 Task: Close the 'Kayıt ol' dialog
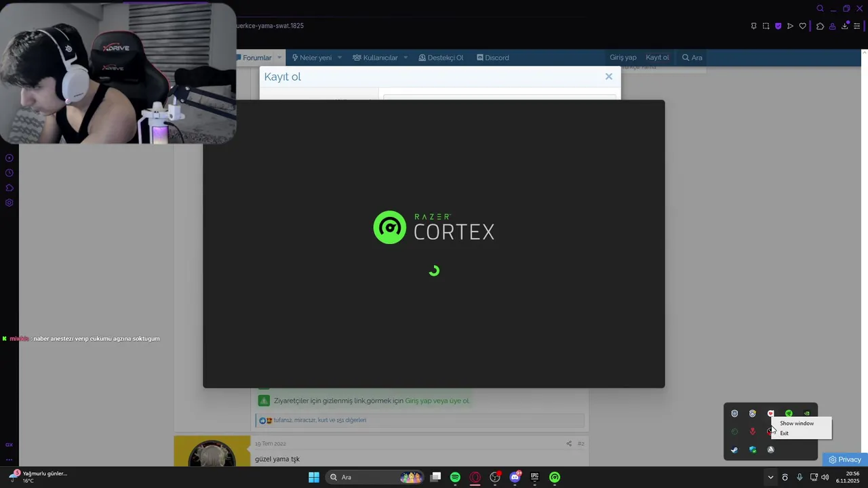point(609,77)
